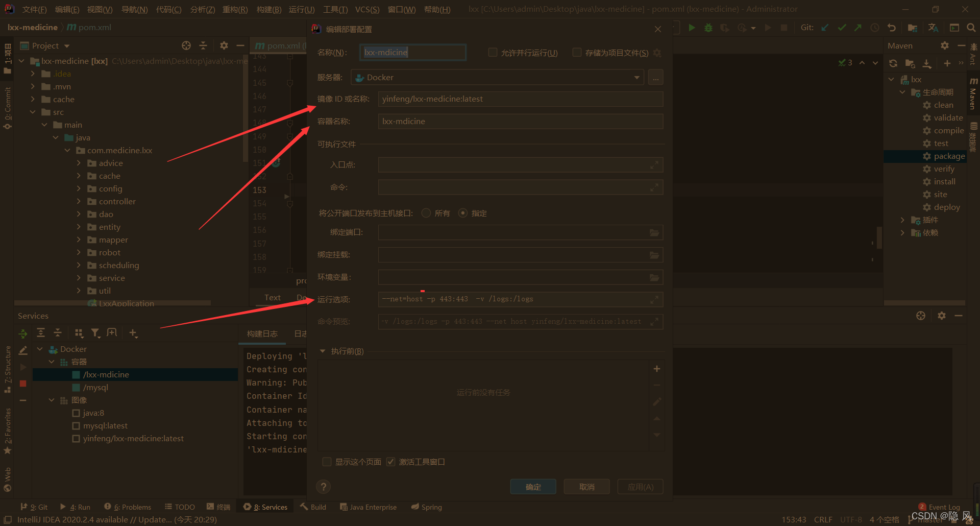Click the rollback undo arrow icon
The width and height of the screenshot is (980, 526).
(892, 28)
